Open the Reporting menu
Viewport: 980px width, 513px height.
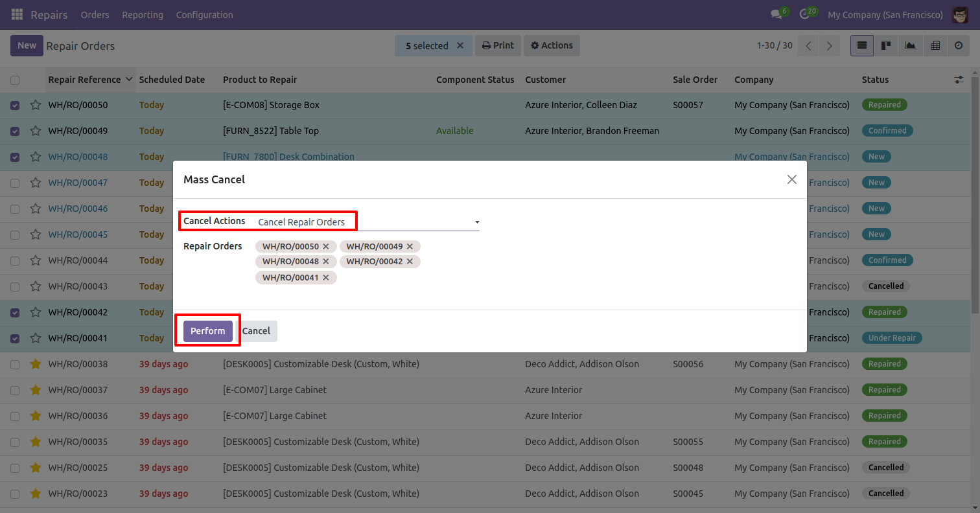(x=143, y=14)
